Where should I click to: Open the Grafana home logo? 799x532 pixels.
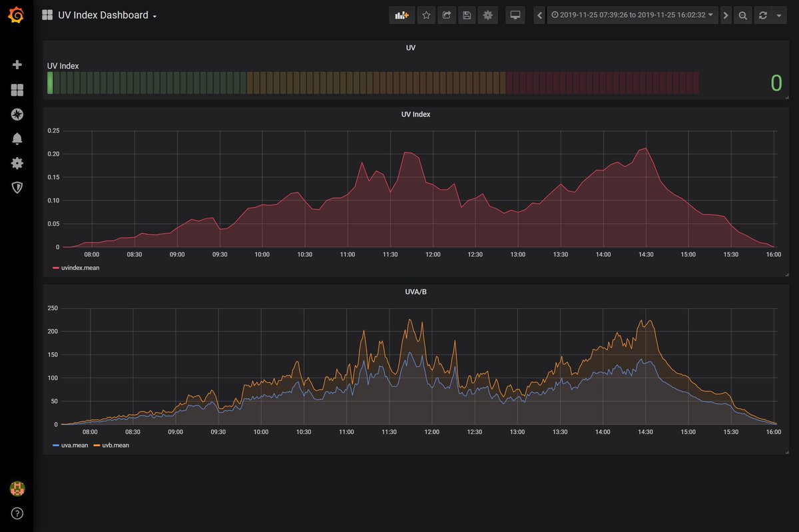pos(17,15)
